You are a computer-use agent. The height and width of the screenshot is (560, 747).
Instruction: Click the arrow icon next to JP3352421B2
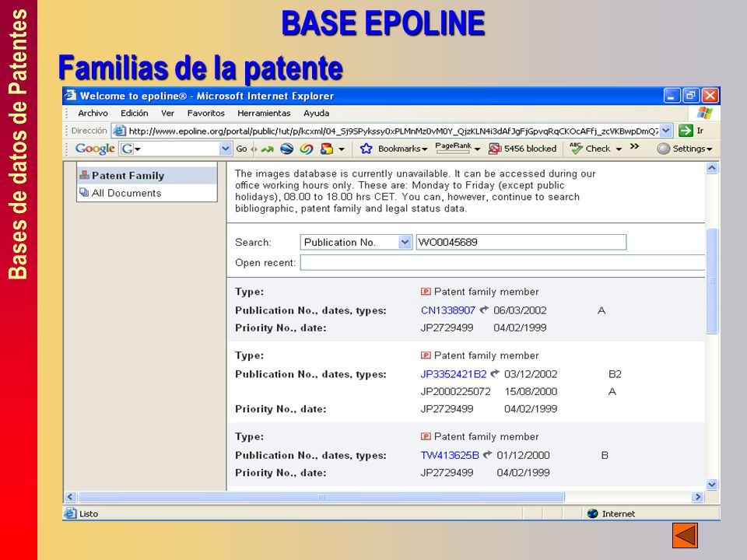point(495,373)
